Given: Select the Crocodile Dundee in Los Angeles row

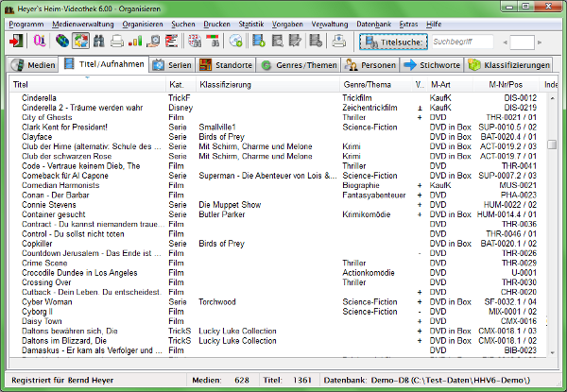Looking at the screenshot, I should click(x=76, y=273).
